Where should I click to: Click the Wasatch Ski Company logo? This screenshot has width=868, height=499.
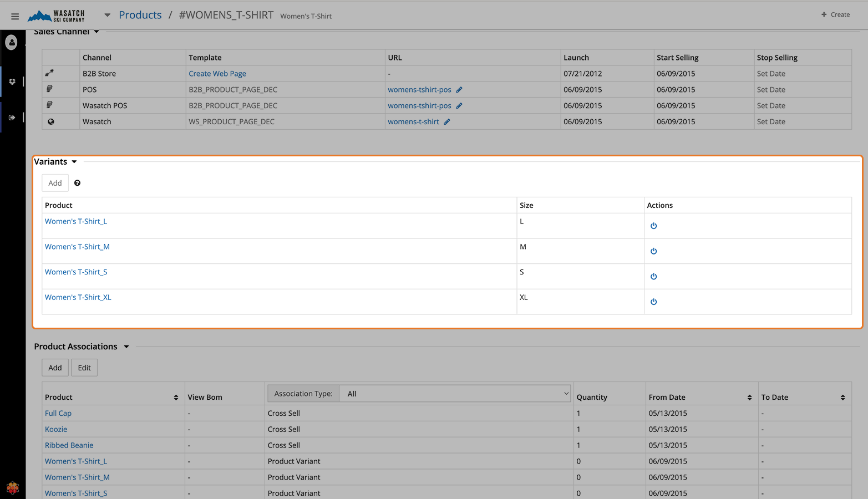pos(57,16)
